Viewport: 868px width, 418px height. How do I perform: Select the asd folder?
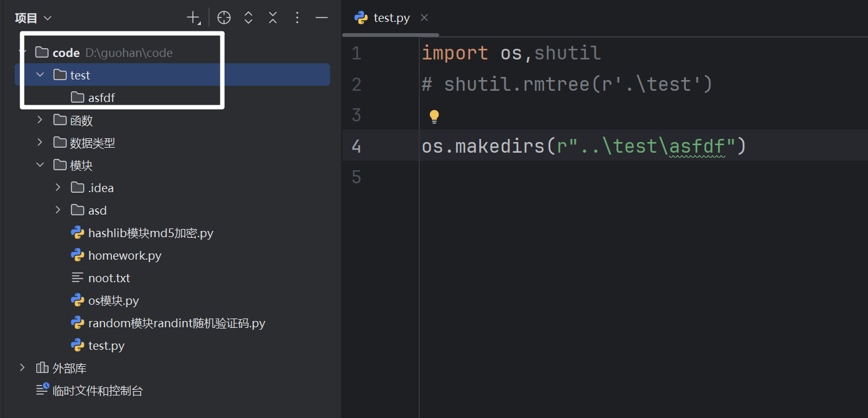point(98,210)
